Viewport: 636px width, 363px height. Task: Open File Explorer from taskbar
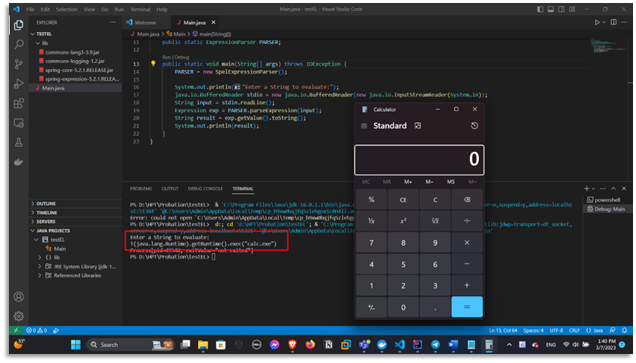click(203, 345)
